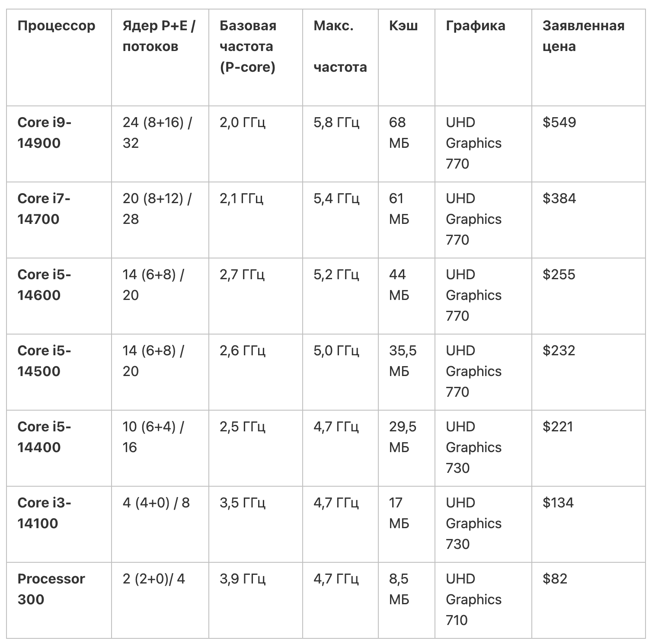Click the Ядер P+E / потоков header
The image size is (652, 644).
point(159,36)
